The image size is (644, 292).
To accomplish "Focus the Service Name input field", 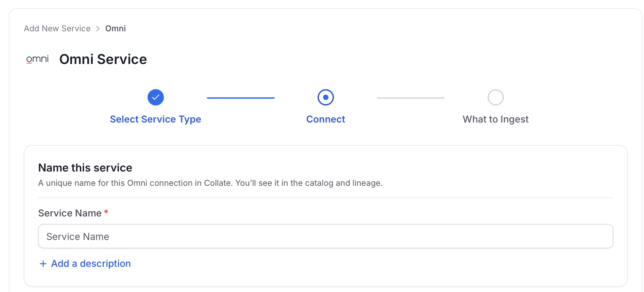I will (x=326, y=236).
